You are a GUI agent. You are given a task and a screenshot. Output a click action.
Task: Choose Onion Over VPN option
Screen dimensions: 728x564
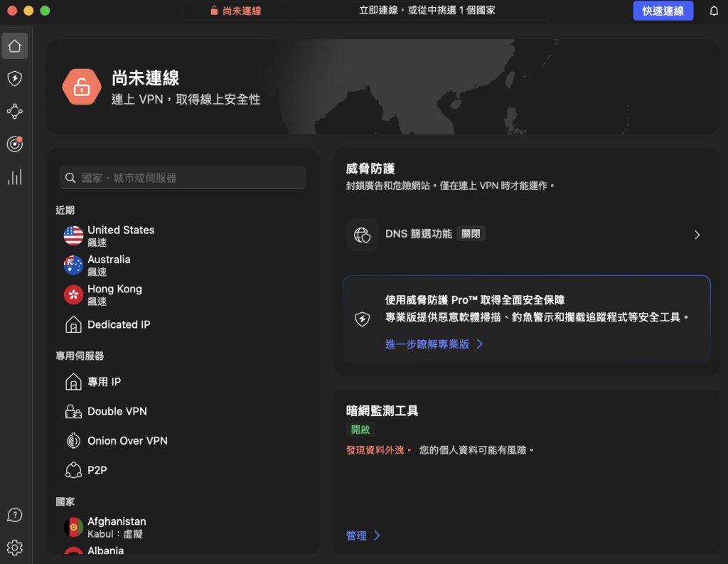[127, 441]
